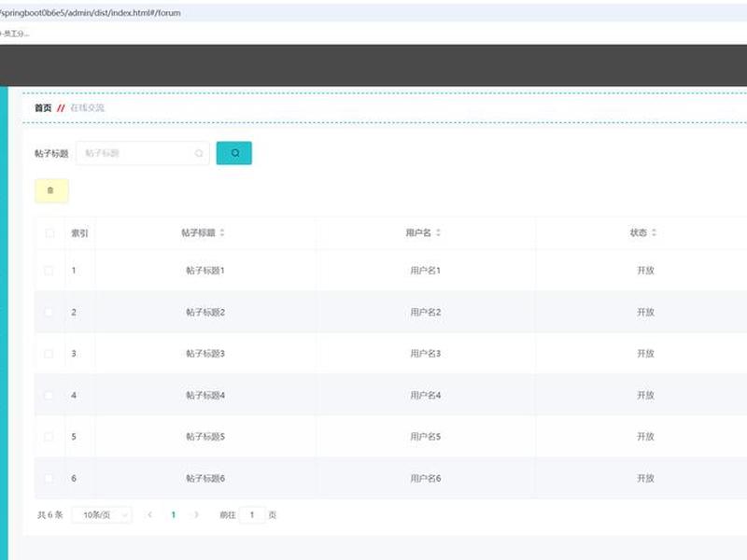Click the 共 6 条 total count text
Viewport: 747px width, 560px height.
tap(50, 515)
